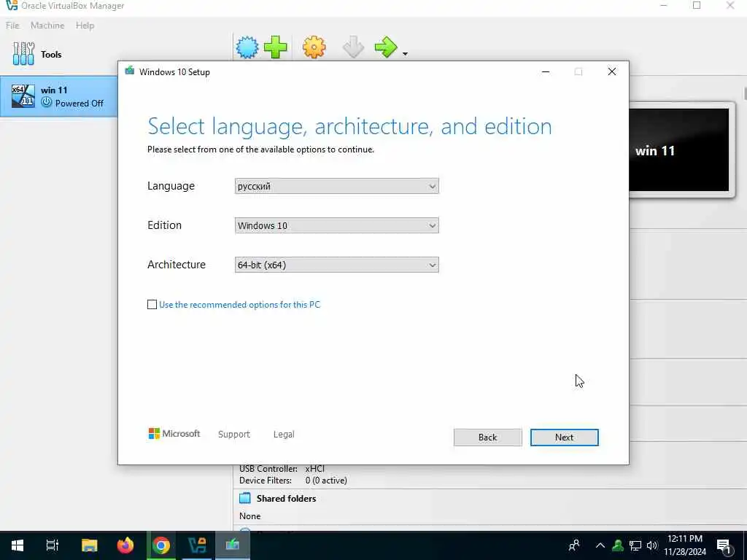The width and height of the screenshot is (747, 560).
Task: Open the Edition dropdown
Action: pyautogui.click(x=336, y=226)
